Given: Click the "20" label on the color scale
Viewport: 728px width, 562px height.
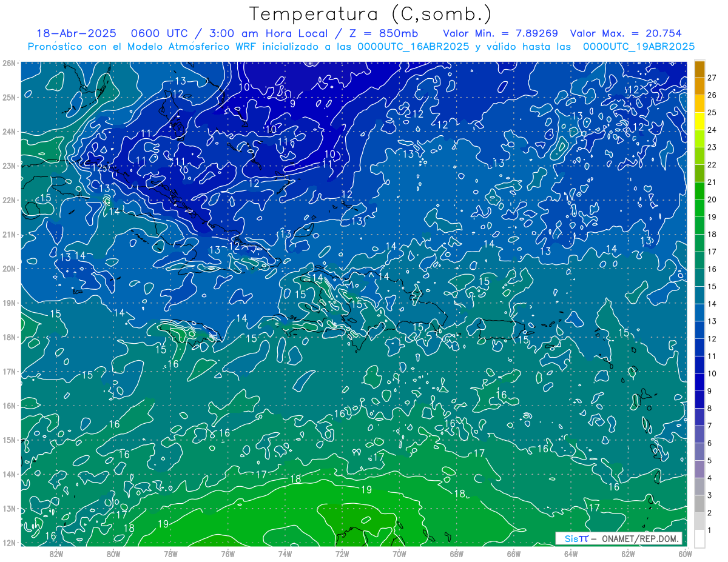Looking at the screenshot, I should coord(712,199).
